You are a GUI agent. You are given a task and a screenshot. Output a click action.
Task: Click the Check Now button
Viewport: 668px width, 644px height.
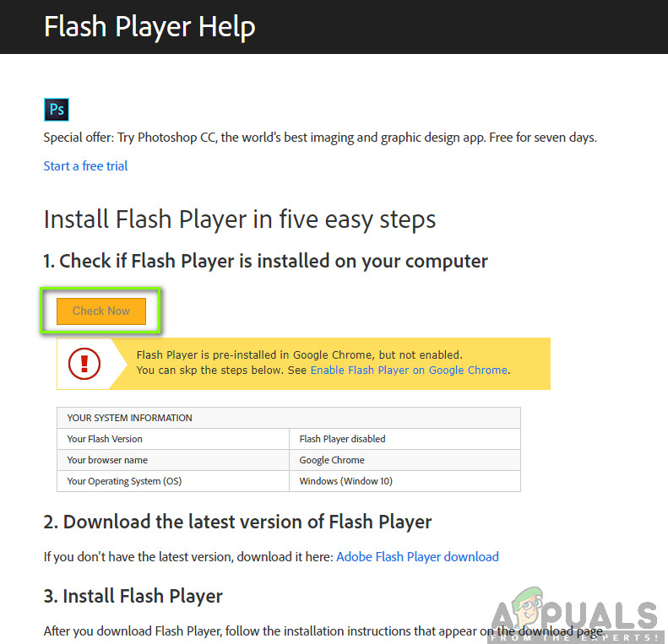pos(101,311)
